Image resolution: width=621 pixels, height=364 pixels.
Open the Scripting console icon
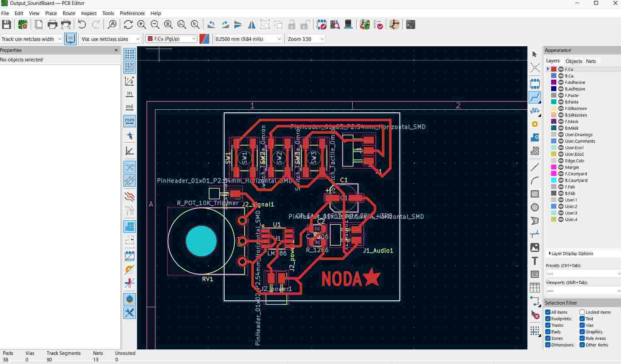[410, 25]
